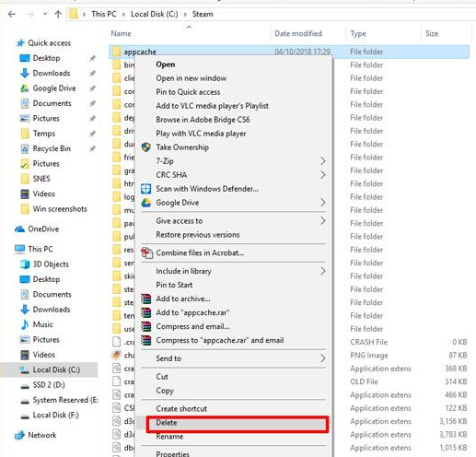Sort by the Date modified column
476x457 pixels.
[x=298, y=33]
